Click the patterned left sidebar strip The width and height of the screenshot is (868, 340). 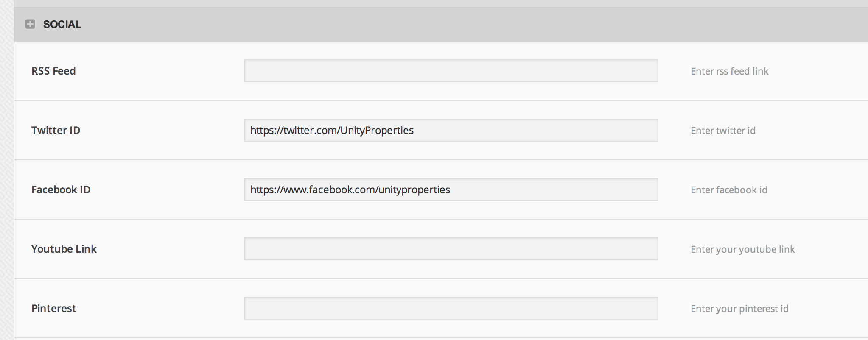click(x=7, y=170)
